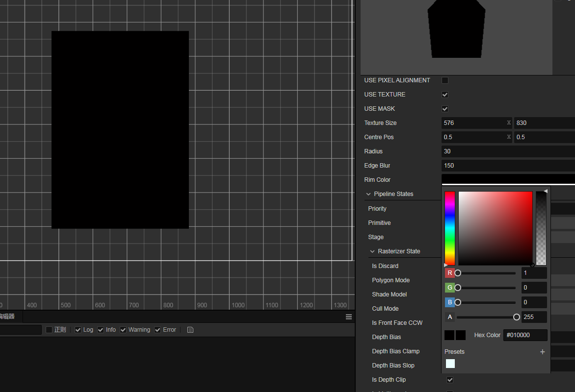Select the light preset color swatch

point(450,364)
